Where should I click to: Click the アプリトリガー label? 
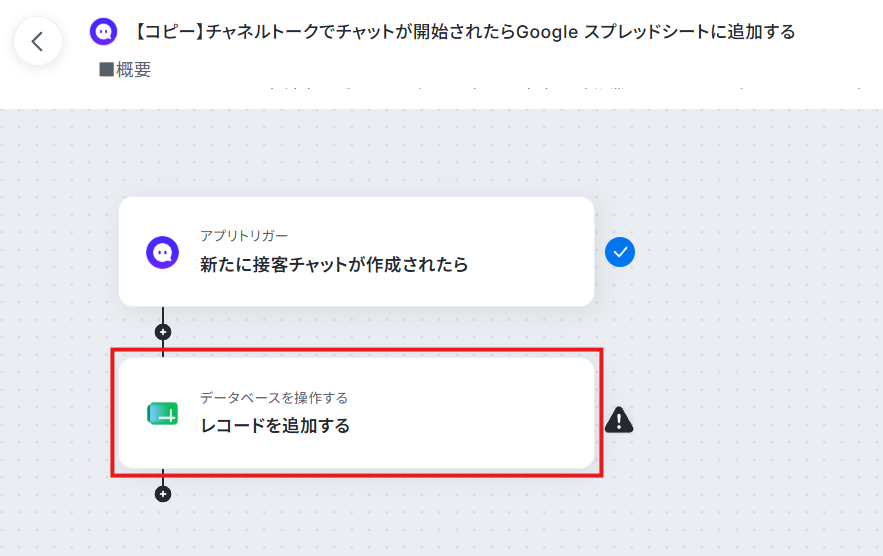(x=244, y=235)
